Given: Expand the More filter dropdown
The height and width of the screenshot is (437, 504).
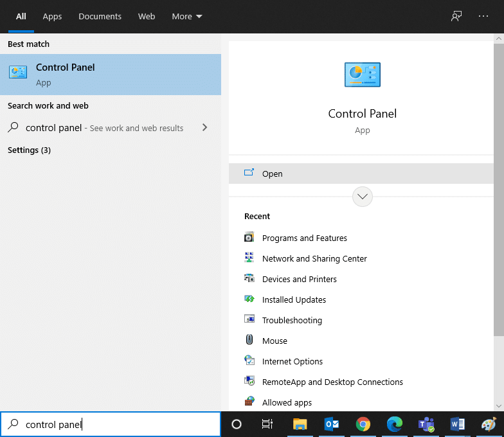Looking at the screenshot, I should click(187, 17).
